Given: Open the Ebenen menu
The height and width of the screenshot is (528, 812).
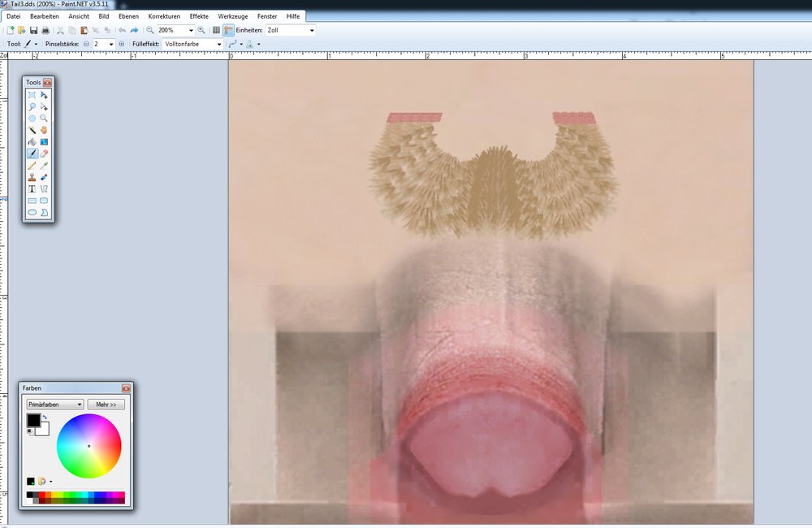Looking at the screenshot, I should (x=128, y=16).
